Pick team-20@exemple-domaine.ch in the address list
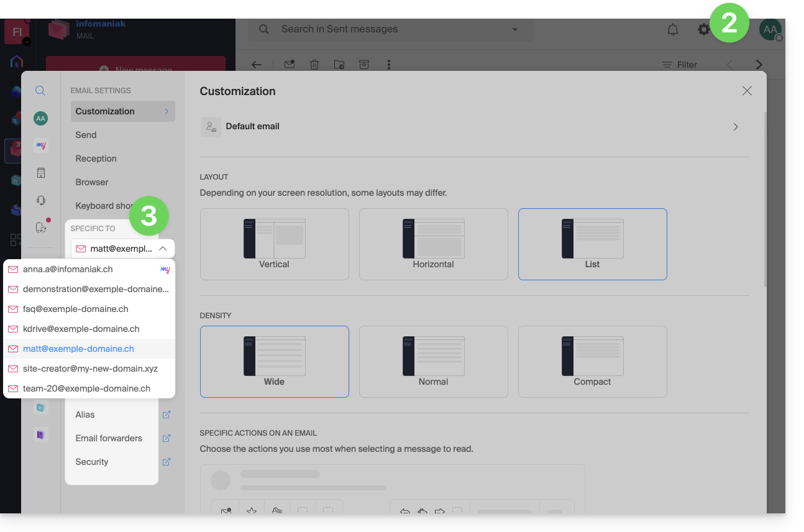 click(89, 388)
